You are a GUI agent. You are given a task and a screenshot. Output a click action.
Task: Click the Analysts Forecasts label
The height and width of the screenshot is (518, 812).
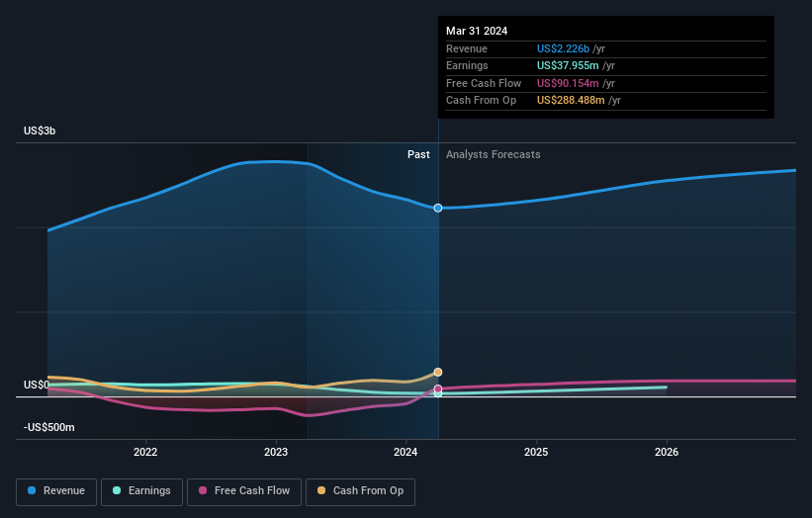coord(493,154)
